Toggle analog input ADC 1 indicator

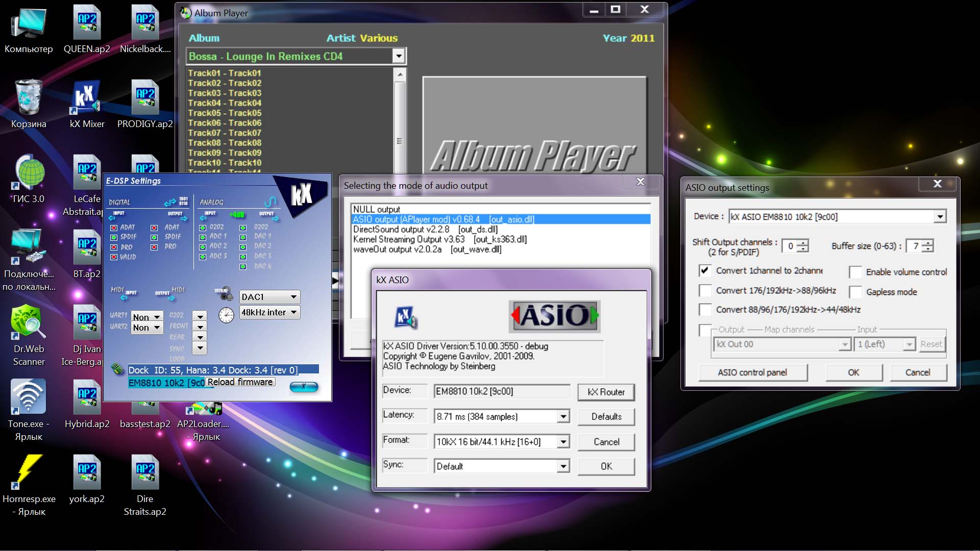pyautogui.click(x=203, y=237)
